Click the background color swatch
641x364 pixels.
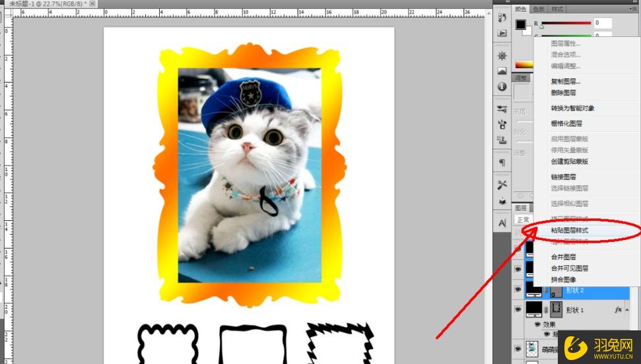(x=528, y=32)
